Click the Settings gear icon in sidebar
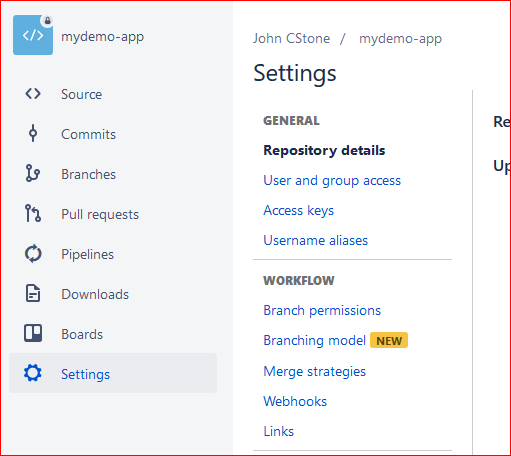 33,373
